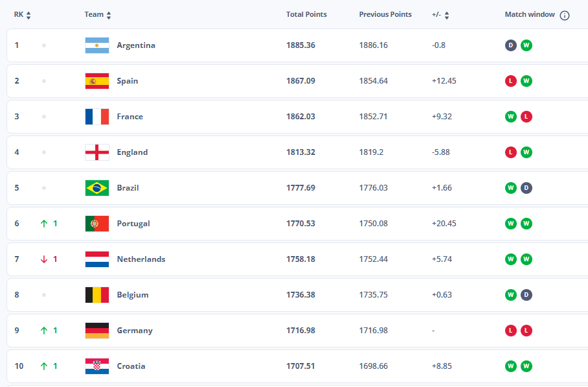588x387 pixels.
Task: Open the Belgium team link
Action: click(133, 295)
